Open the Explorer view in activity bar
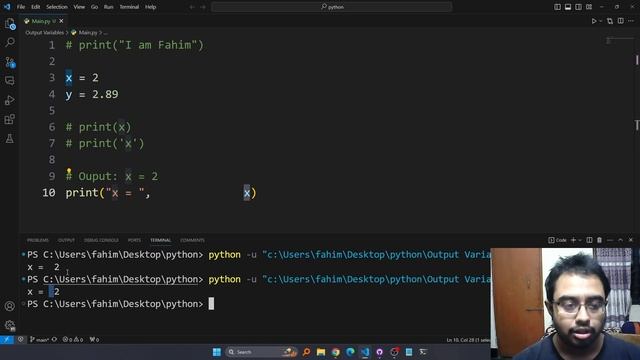 tap(10, 24)
